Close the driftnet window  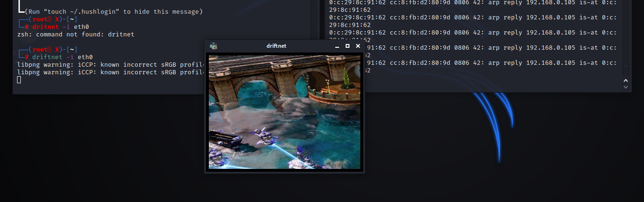[x=358, y=46]
